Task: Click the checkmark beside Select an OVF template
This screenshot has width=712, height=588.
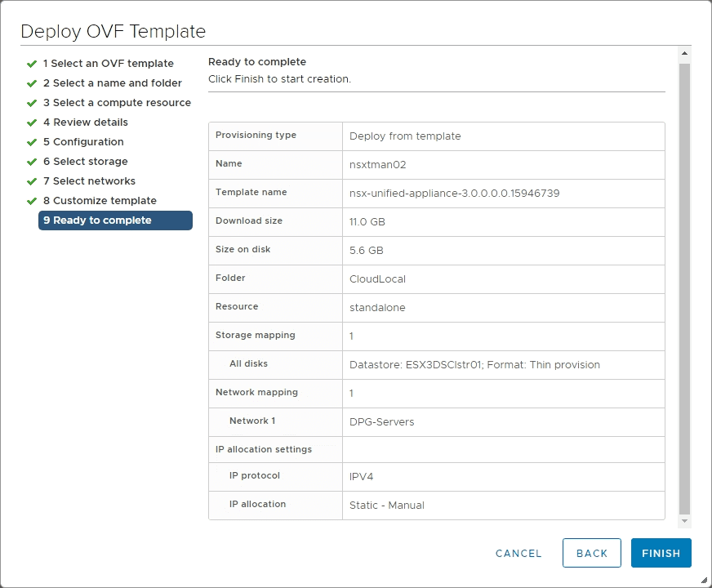Action: pyautogui.click(x=31, y=63)
